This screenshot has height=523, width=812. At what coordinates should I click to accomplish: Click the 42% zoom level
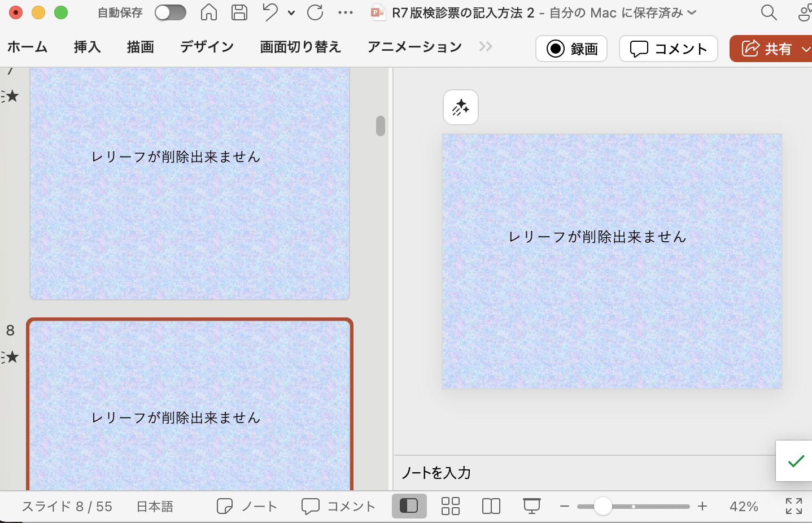pos(744,507)
